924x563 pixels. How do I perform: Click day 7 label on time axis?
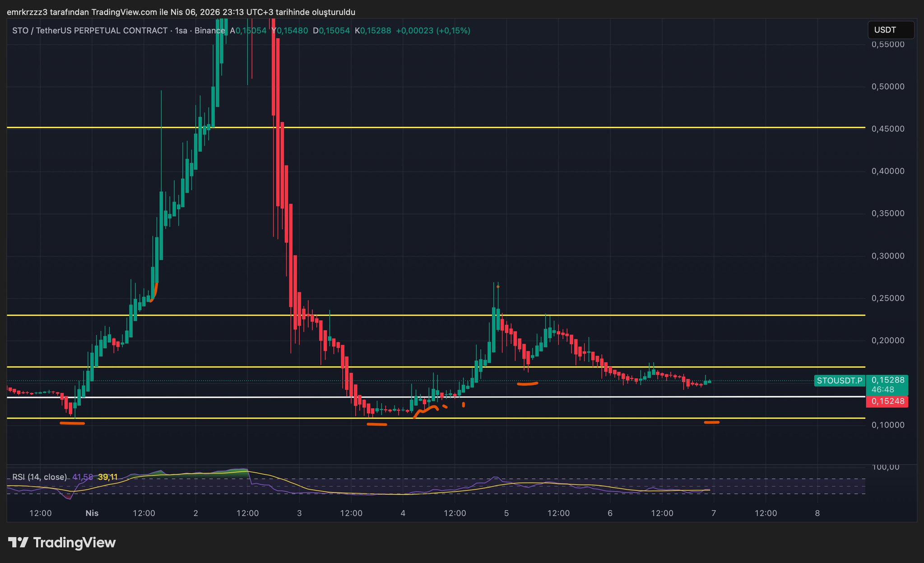713,513
